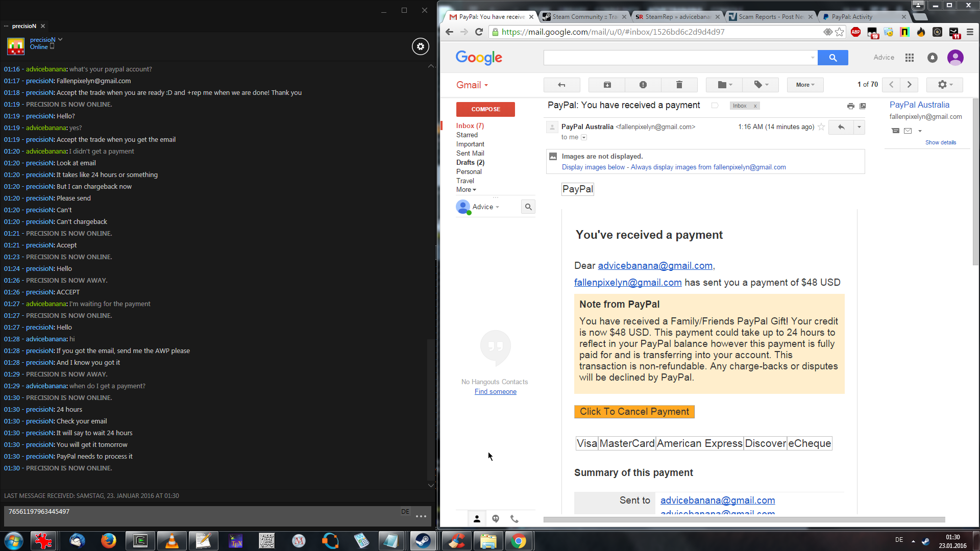The width and height of the screenshot is (980, 551).
Task: Click the blue Gmail search button
Action: [x=832, y=58]
